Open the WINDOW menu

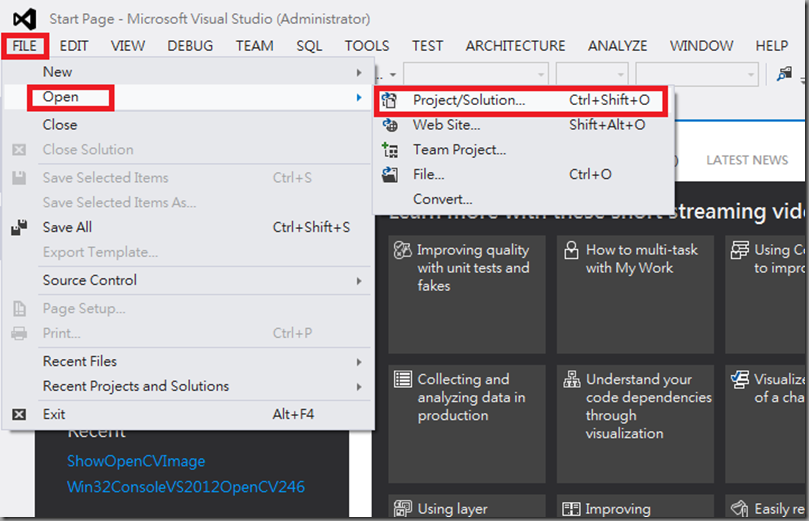click(701, 46)
